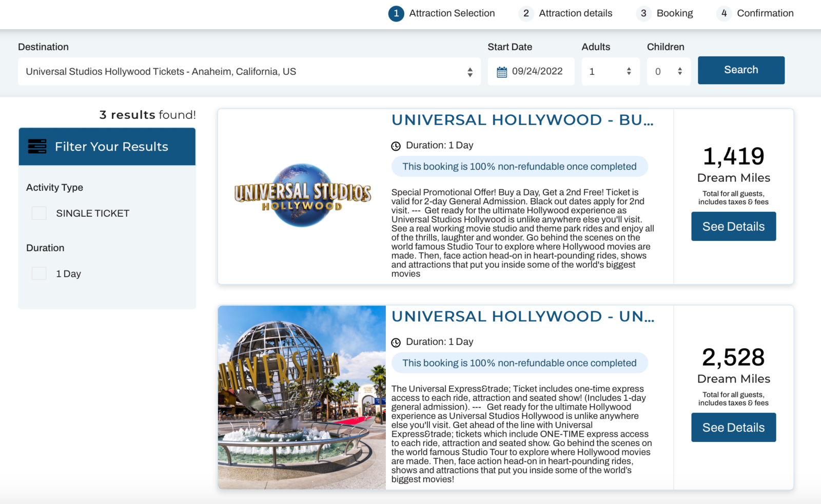Click the Universal globe fountain photo thumbnail
821x504 pixels.
pyautogui.click(x=302, y=397)
